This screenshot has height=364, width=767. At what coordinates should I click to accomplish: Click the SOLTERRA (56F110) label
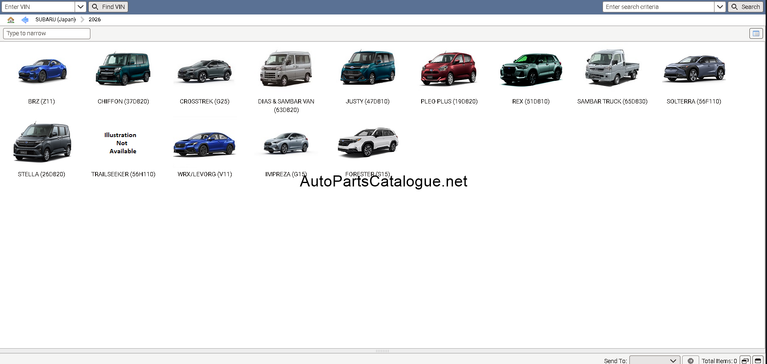(694, 102)
